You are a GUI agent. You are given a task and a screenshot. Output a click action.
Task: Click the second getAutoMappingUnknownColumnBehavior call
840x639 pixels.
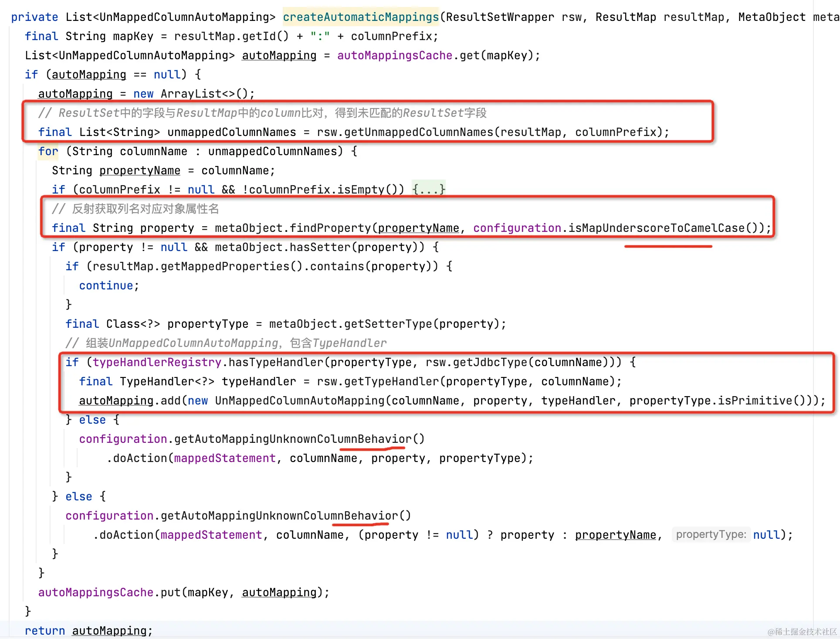click(x=279, y=516)
